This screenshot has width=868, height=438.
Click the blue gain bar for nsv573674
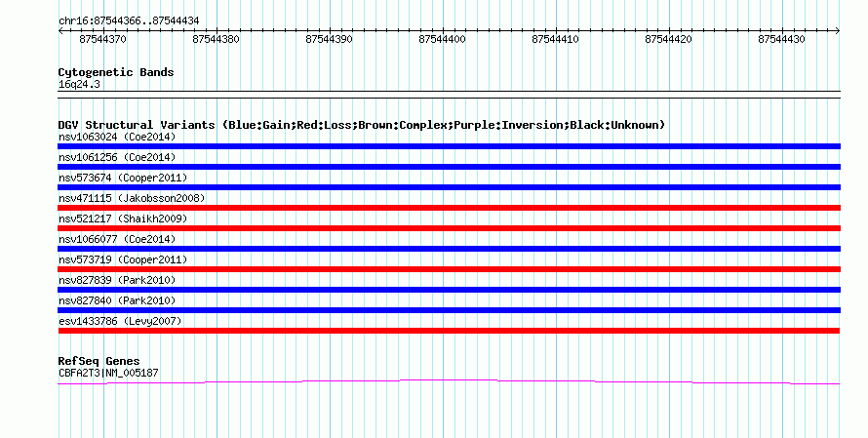pyautogui.click(x=449, y=187)
